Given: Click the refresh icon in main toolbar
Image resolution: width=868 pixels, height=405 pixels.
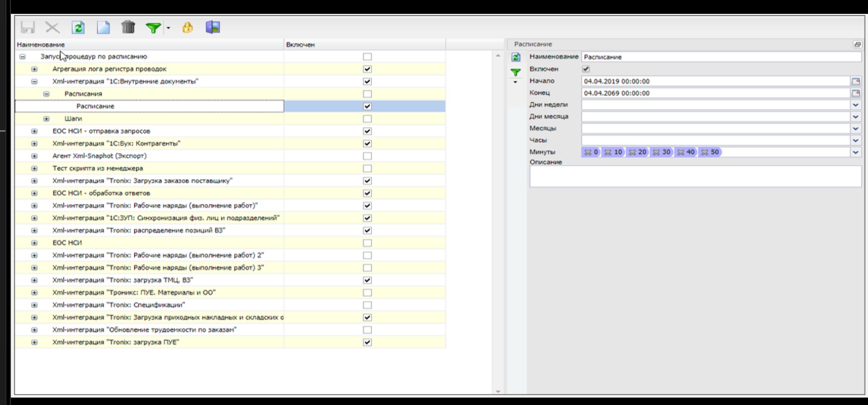Looking at the screenshot, I should (78, 27).
